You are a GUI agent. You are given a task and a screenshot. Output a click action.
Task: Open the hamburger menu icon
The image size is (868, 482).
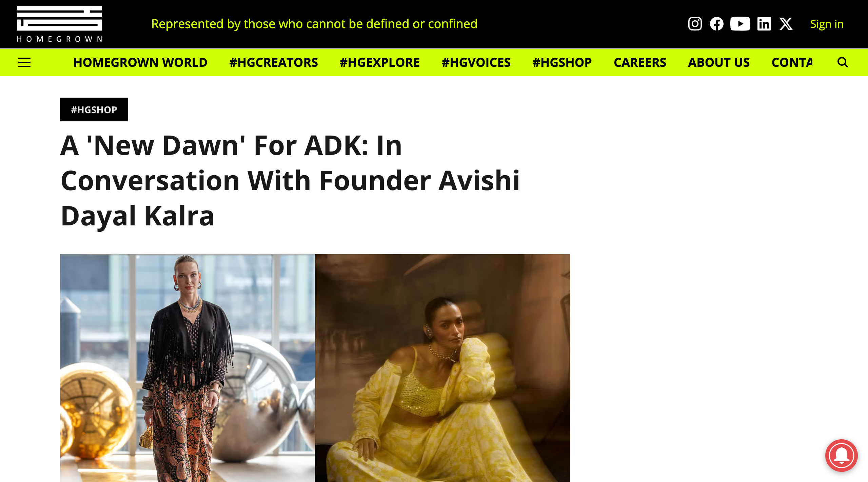pyautogui.click(x=24, y=62)
